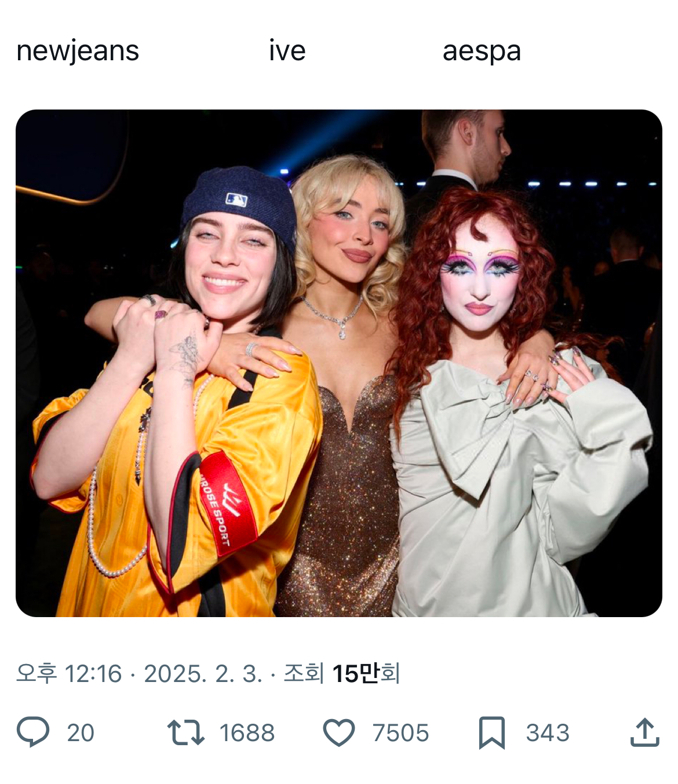Click the repost arrows icon
The height and width of the screenshot is (784, 678).
click(185, 732)
